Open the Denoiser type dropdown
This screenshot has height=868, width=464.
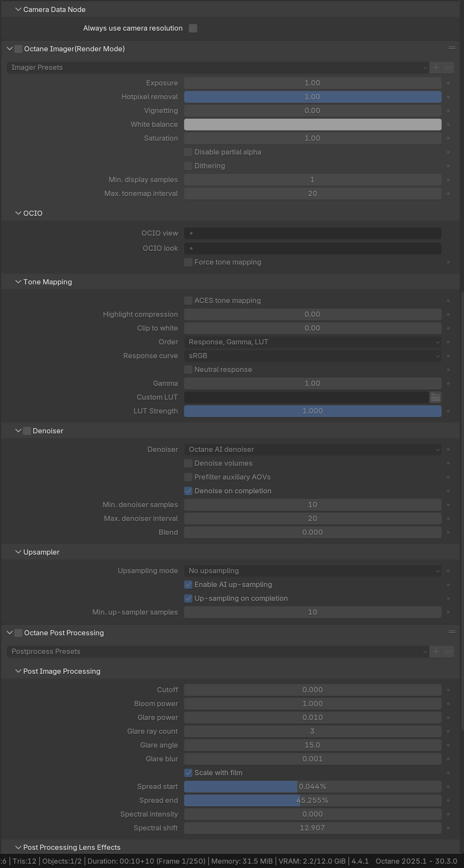(x=313, y=449)
